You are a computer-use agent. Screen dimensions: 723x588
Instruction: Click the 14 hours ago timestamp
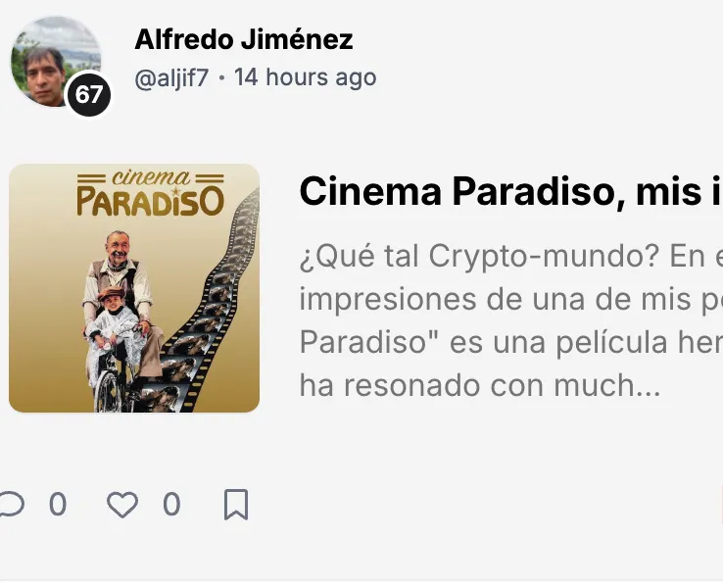pos(306,77)
